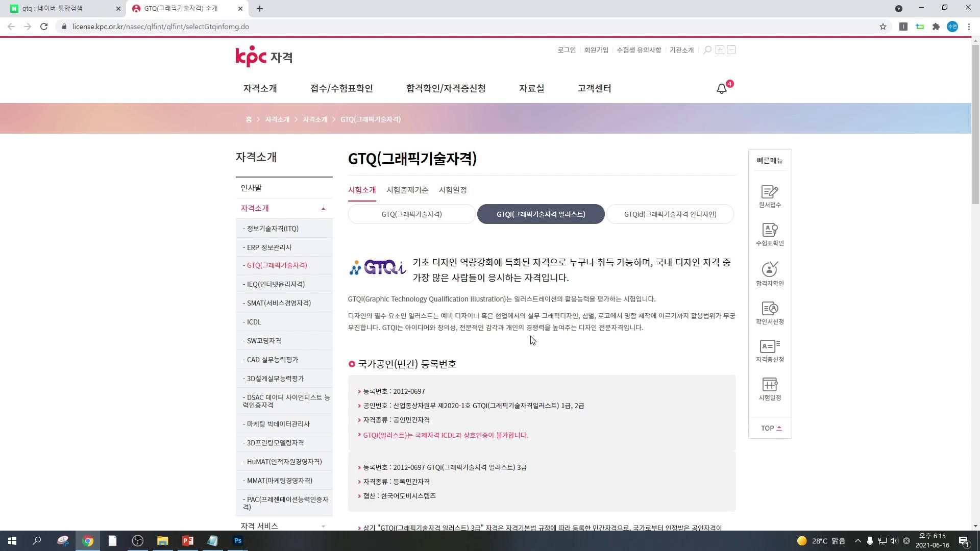Click the 합격자확인 quick menu icon
Viewport: 980px width, 551px height.
[769, 269]
